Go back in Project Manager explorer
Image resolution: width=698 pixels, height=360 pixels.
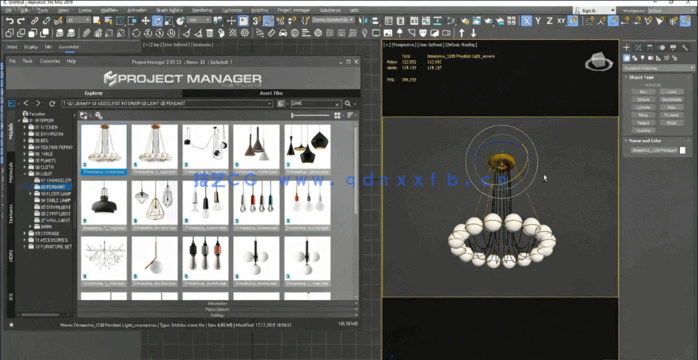point(26,103)
